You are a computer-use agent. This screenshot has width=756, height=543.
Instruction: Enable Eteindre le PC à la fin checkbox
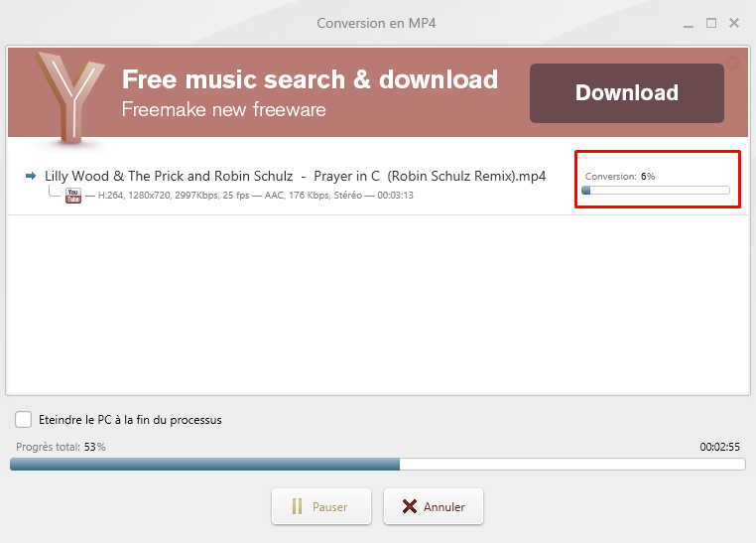tap(23, 420)
